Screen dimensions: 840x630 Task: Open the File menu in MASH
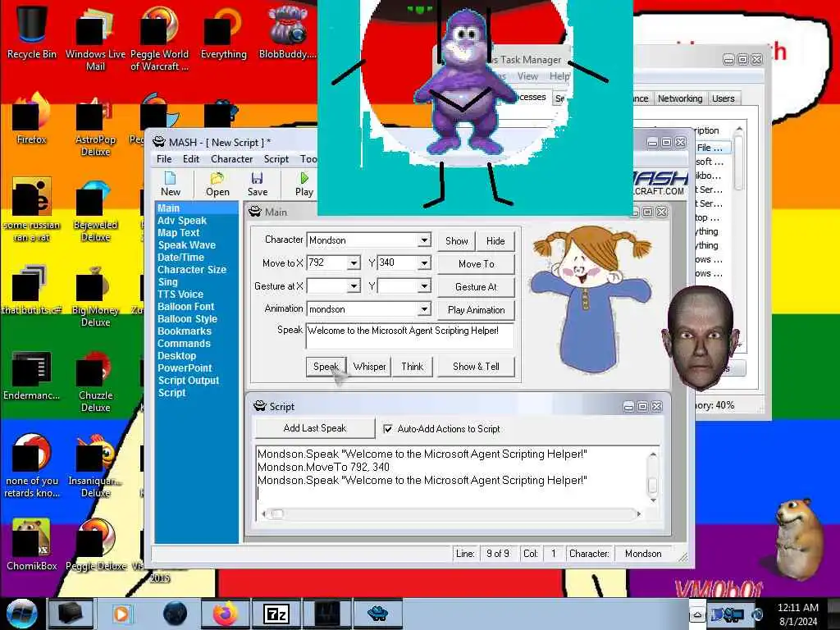click(164, 159)
